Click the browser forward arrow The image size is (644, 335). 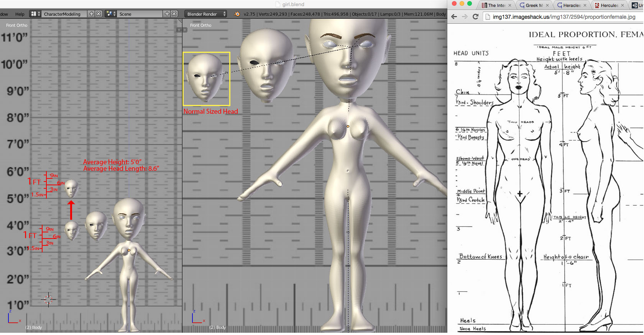(465, 17)
